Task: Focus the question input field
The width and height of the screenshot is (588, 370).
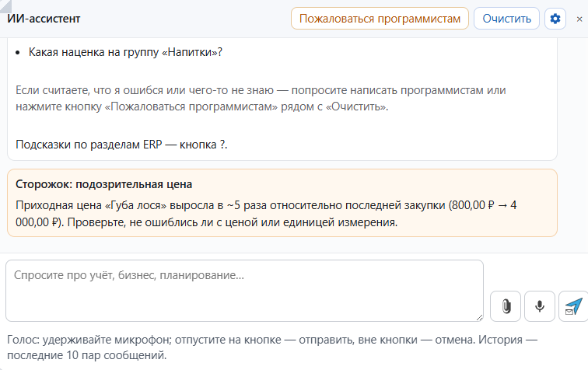Action: [244, 291]
